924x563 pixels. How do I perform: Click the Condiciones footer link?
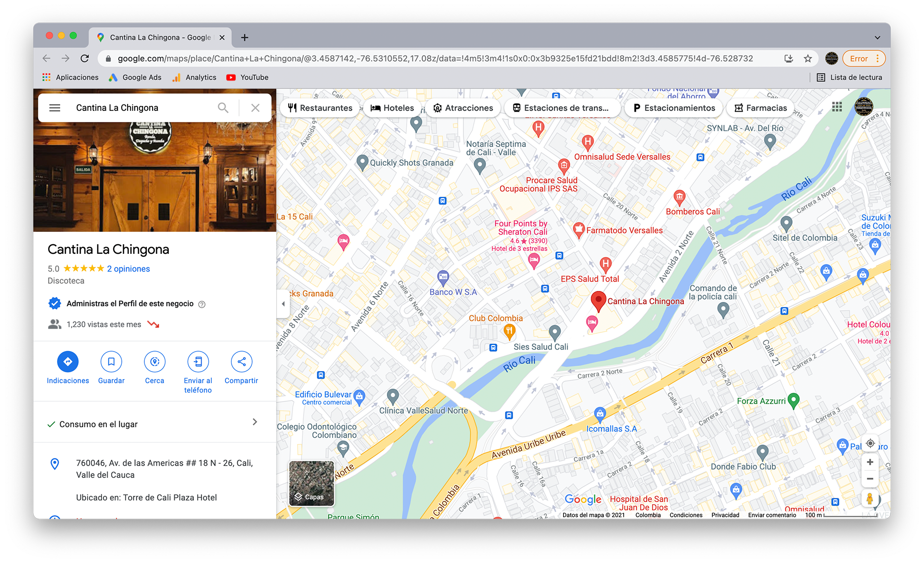686,515
